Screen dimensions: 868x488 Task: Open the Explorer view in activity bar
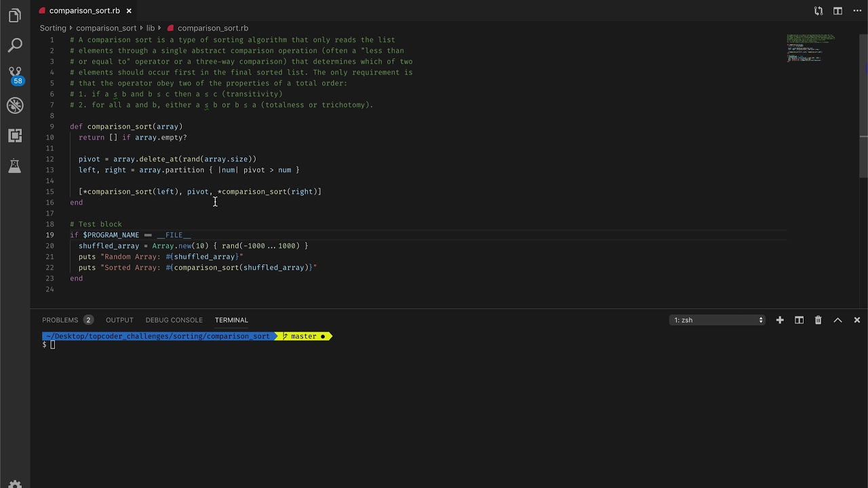15,16
